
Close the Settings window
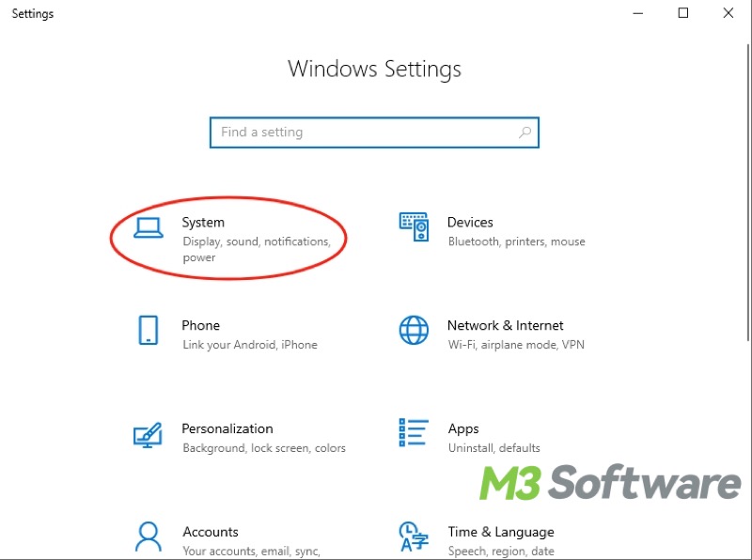point(728,13)
